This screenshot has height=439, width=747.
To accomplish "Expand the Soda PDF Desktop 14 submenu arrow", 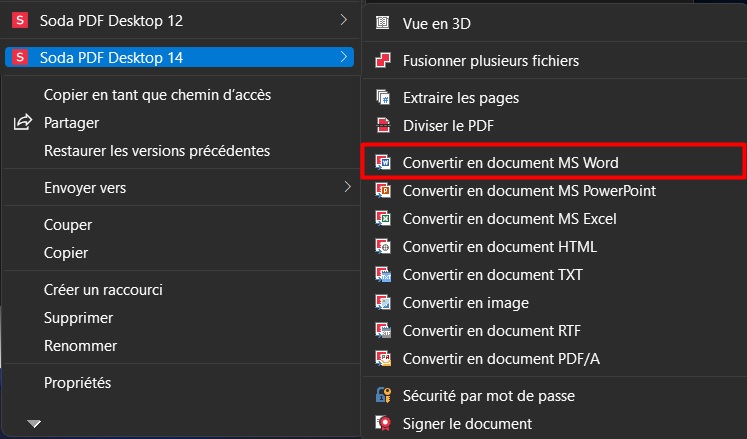I will coord(343,57).
